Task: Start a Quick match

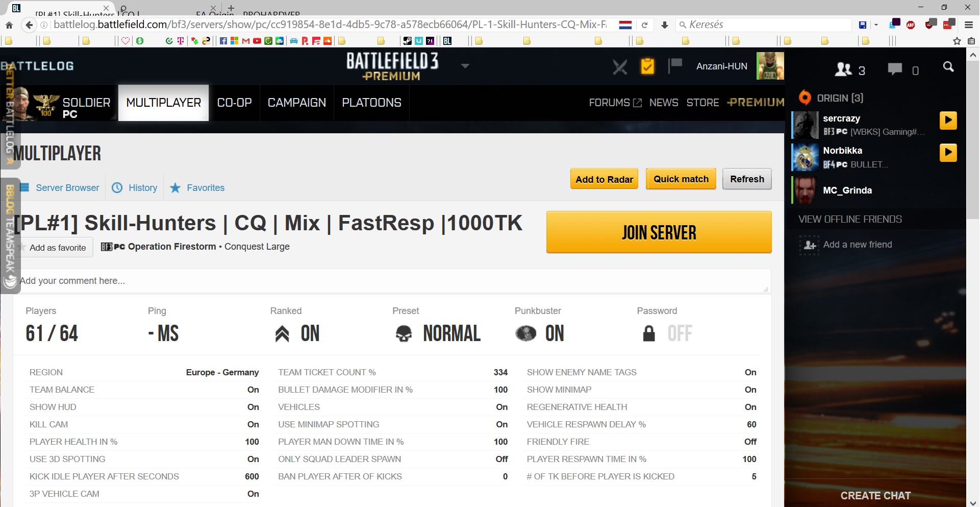Action: pos(681,179)
